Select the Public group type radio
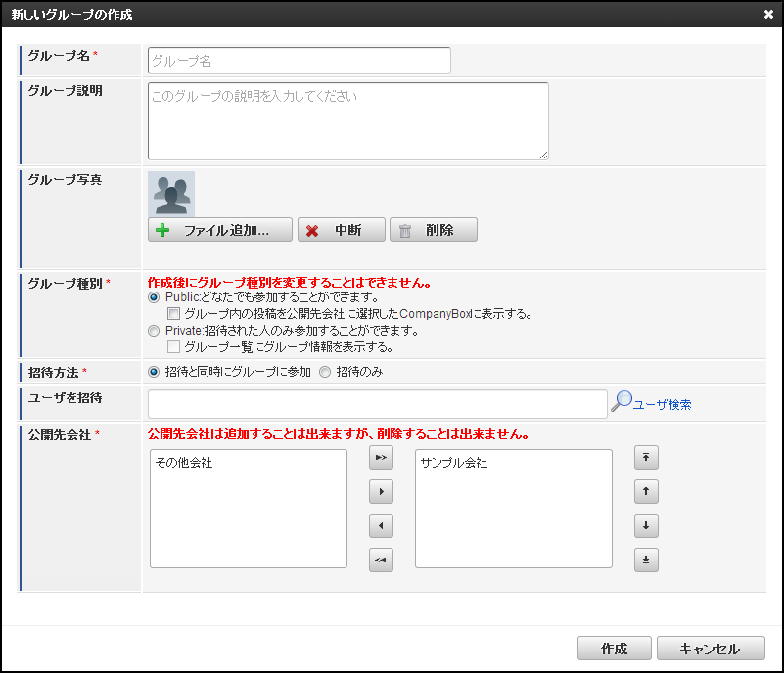Screen dimensions: 784x673 (x=154, y=297)
